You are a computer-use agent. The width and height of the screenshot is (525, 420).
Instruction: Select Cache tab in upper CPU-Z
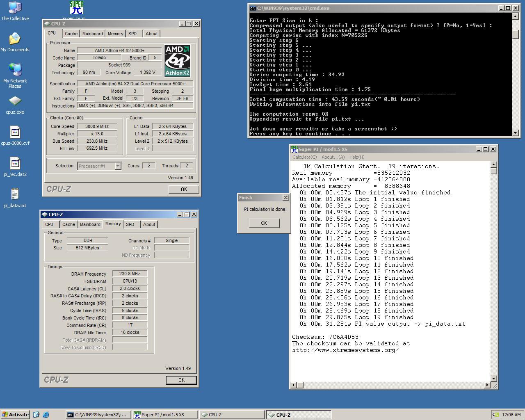click(x=71, y=34)
